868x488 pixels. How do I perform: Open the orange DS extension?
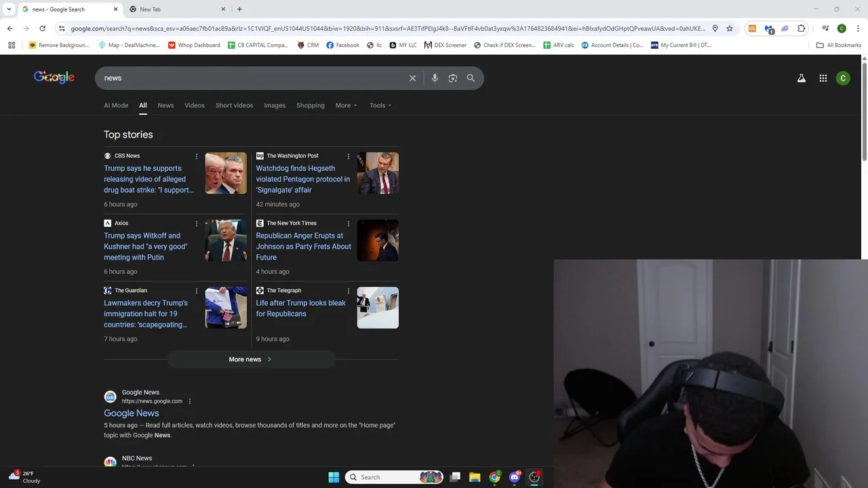coord(752,28)
